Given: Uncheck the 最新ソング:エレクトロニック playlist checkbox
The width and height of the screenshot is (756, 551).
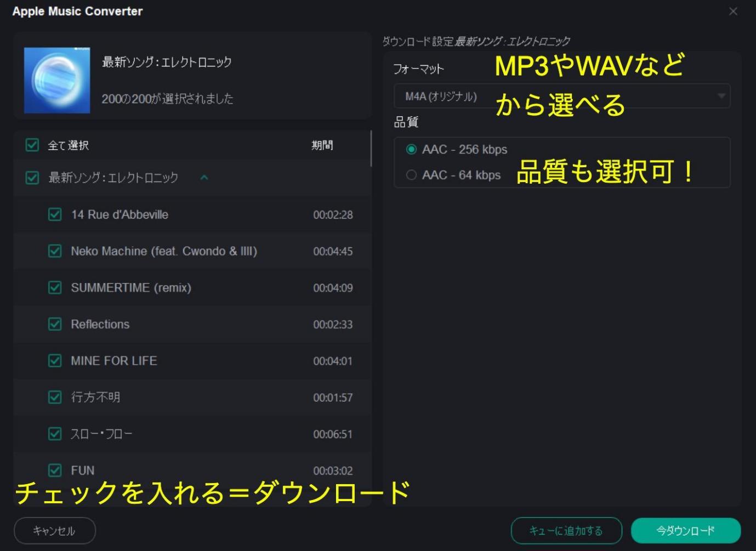Looking at the screenshot, I should (x=32, y=178).
